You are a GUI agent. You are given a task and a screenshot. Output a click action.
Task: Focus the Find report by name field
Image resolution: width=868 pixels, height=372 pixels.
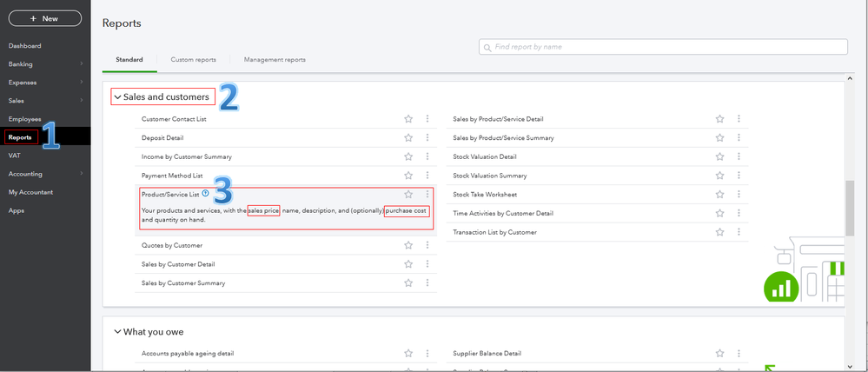pyautogui.click(x=667, y=47)
